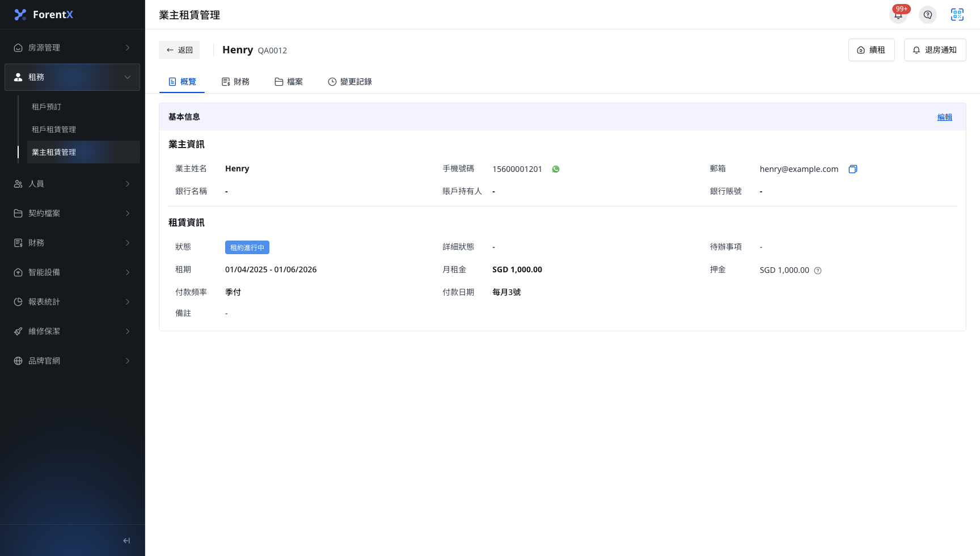The height and width of the screenshot is (556, 980).
Task: Click the 續租 renew button
Action: coord(871,50)
